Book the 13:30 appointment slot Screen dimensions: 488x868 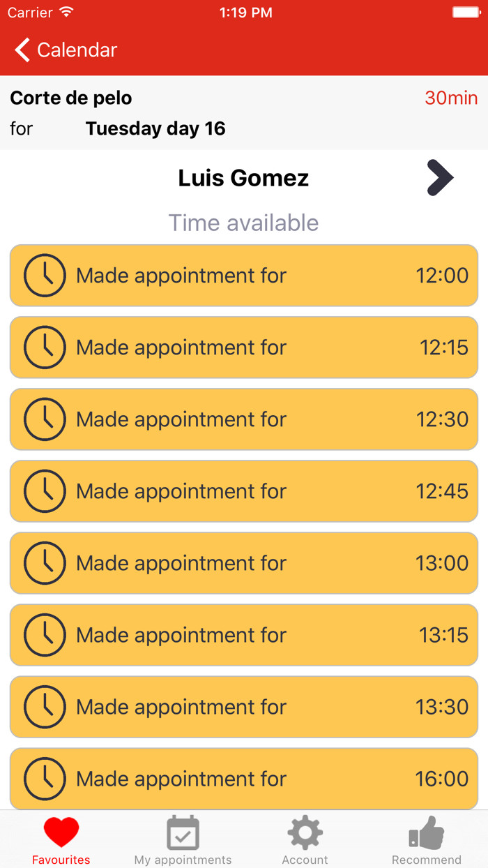tap(244, 707)
